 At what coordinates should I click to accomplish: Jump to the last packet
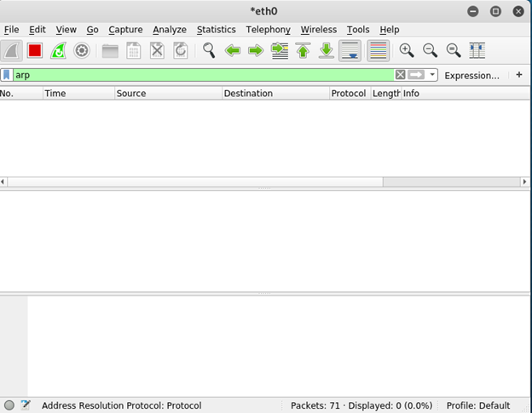327,51
